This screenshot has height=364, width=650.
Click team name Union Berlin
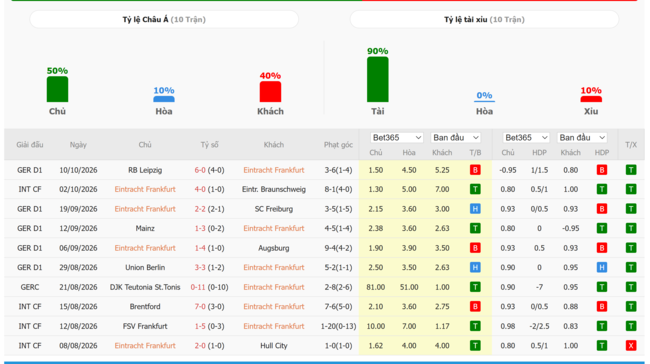(x=145, y=267)
